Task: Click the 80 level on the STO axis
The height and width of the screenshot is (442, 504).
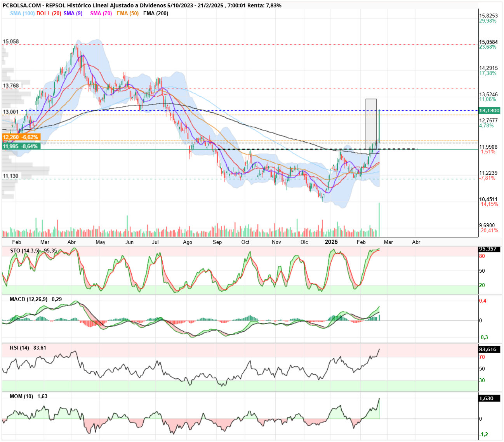Action: tap(482, 256)
